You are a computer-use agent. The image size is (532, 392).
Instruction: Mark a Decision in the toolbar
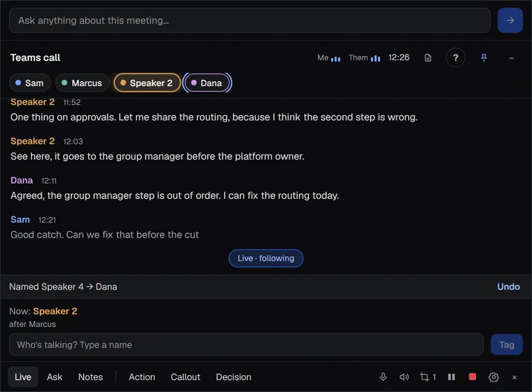[x=233, y=377]
